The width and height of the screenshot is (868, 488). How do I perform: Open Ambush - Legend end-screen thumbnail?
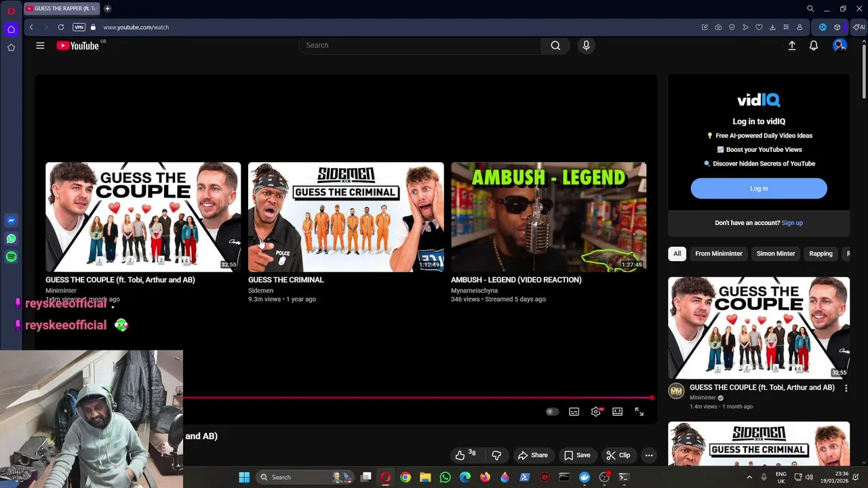coord(549,216)
